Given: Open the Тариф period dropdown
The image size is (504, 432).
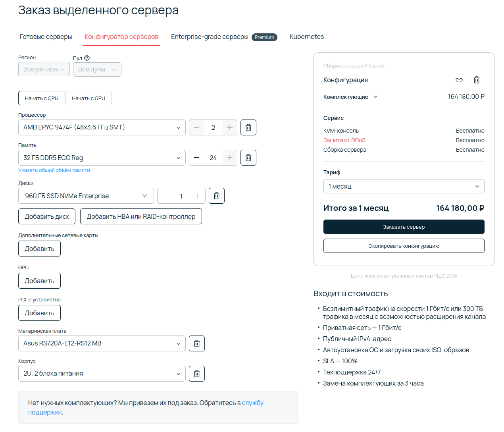Looking at the screenshot, I should [404, 186].
